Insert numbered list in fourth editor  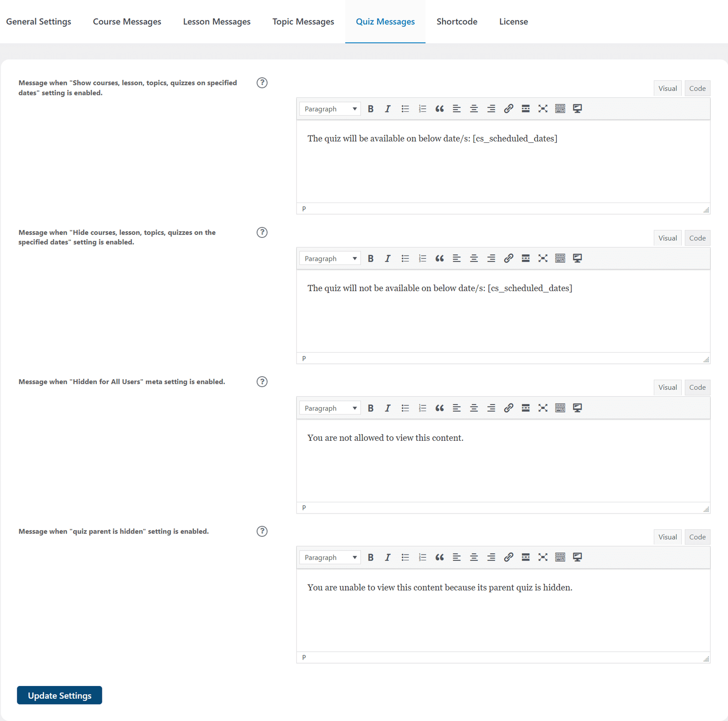422,557
